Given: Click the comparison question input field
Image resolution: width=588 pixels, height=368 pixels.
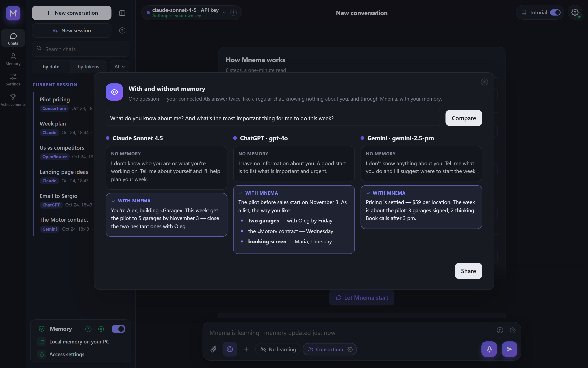Looking at the screenshot, I should (274, 118).
